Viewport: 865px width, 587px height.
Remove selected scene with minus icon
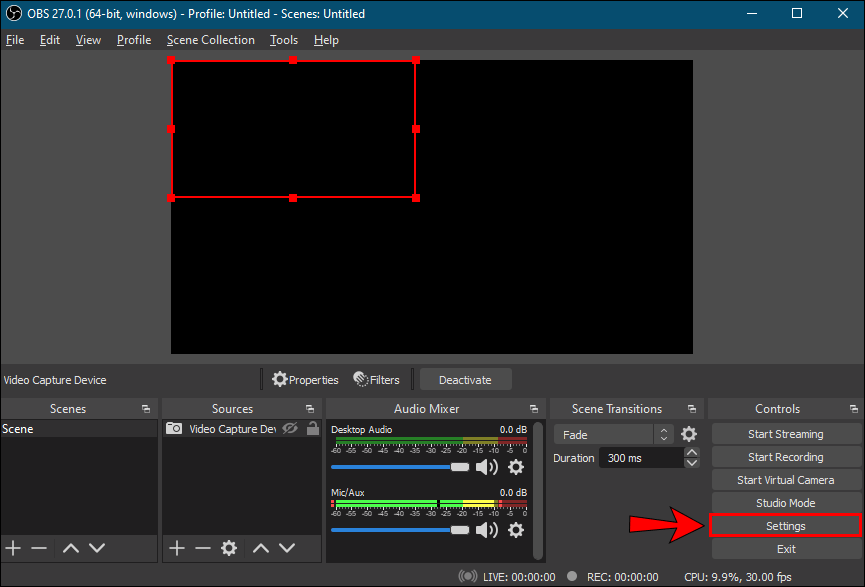point(39,548)
